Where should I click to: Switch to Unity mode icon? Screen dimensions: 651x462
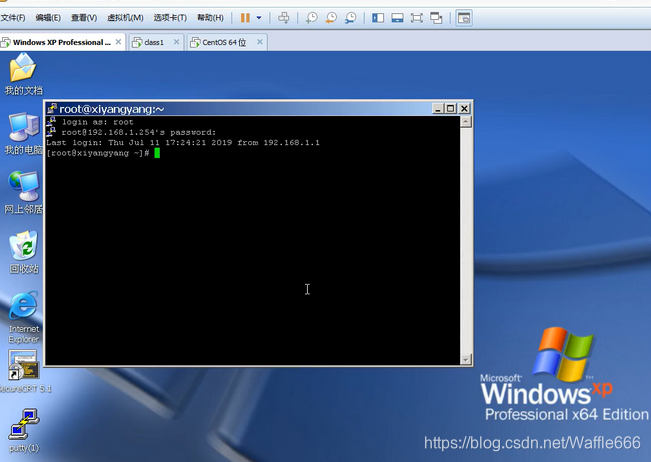pos(436,18)
